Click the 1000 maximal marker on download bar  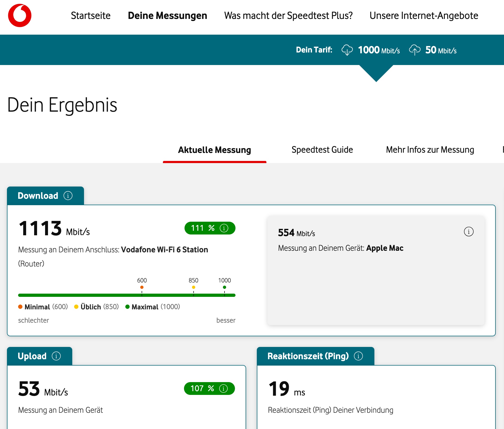pos(225,287)
